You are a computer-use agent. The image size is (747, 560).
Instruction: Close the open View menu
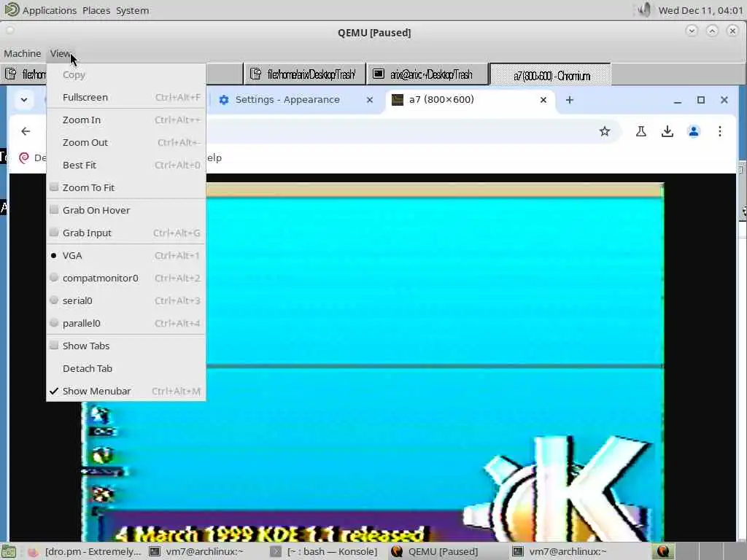point(61,53)
